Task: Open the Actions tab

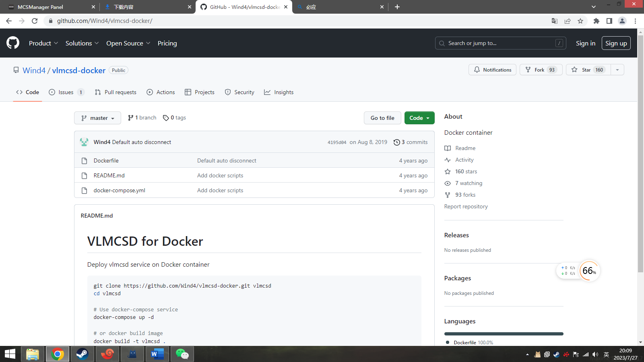Action: point(161,92)
